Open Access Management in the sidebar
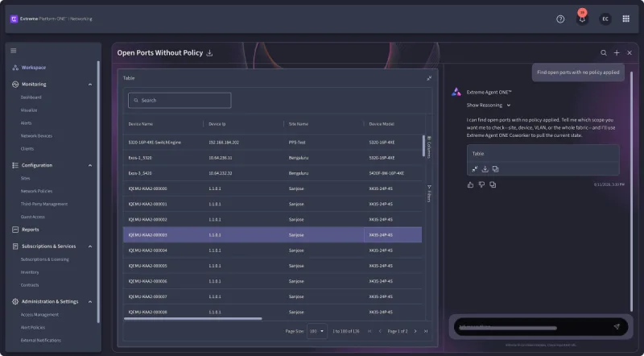The image size is (644, 356). pos(39,314)
